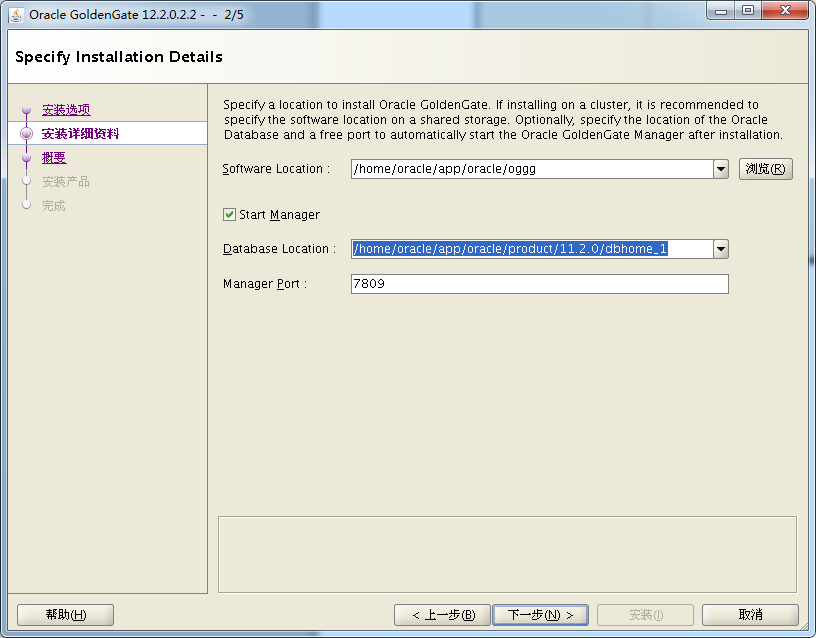This screenshot has width=816, height=638.
Task: Toggle the Start Manager checkbox
Action: (x=229, y=214)
